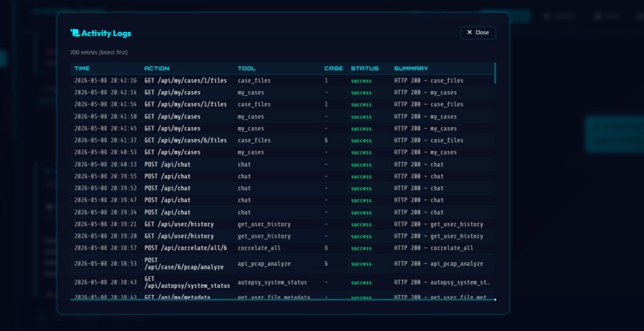Image resolution: width=644 pixels, height=331 pixels.
Task: Click POST /api/correlate/all/6 action
Action: 185,249
